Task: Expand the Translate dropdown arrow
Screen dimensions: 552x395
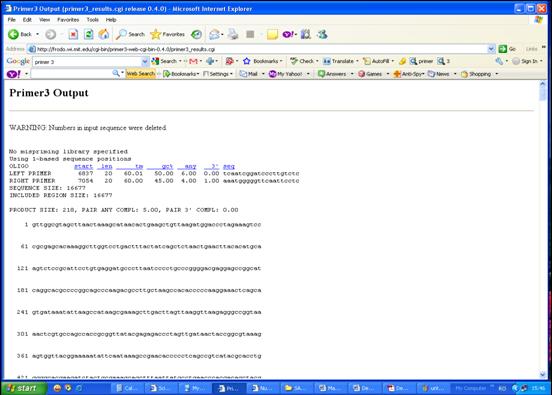Action: coord(357,61)
